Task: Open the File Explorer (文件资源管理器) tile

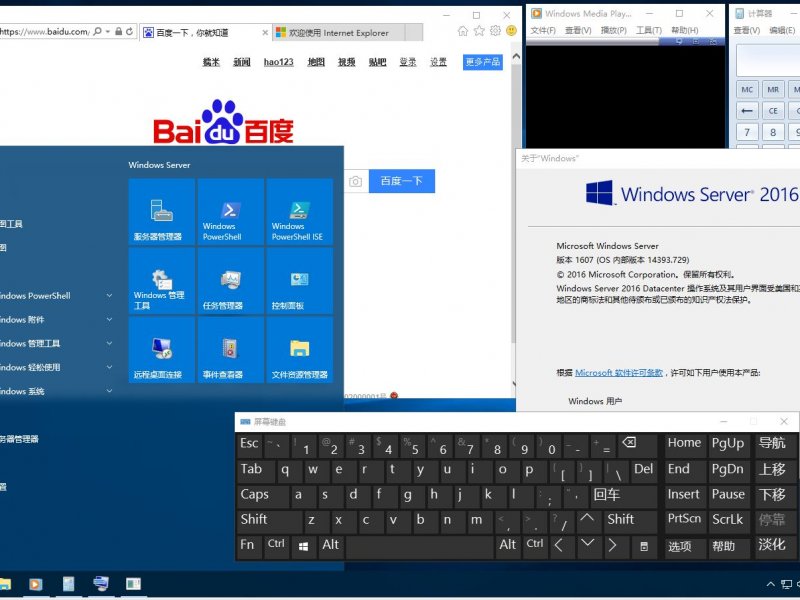Action: [x=299, y=349]
